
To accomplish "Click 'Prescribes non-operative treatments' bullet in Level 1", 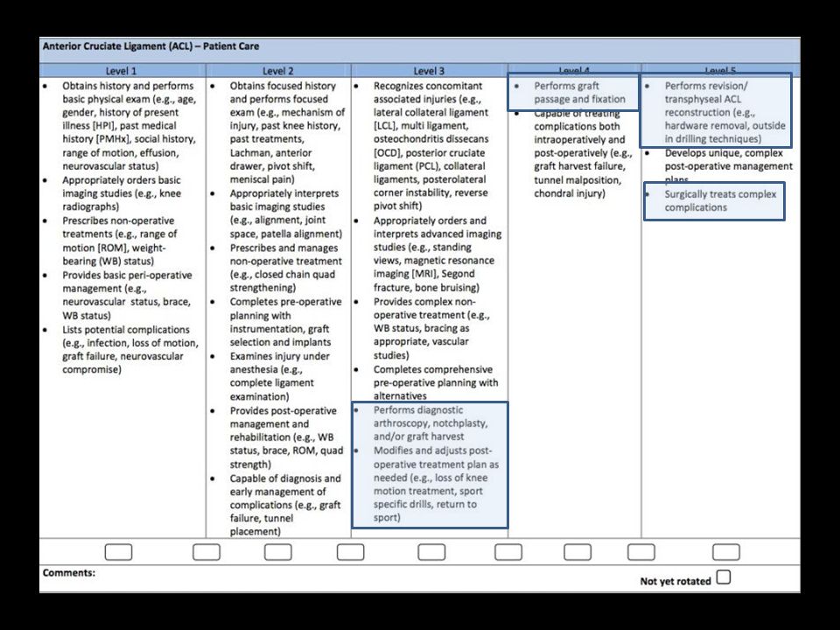I will [120, 241].
